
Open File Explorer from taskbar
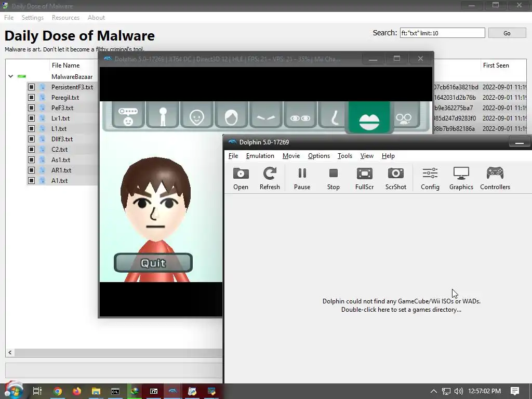point(96,391)
